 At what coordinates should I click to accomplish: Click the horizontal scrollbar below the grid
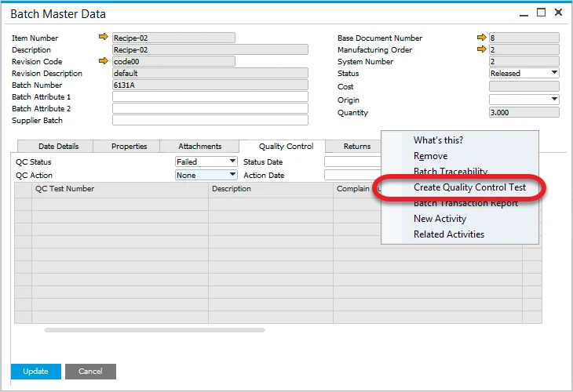click(x=155, y=330)
